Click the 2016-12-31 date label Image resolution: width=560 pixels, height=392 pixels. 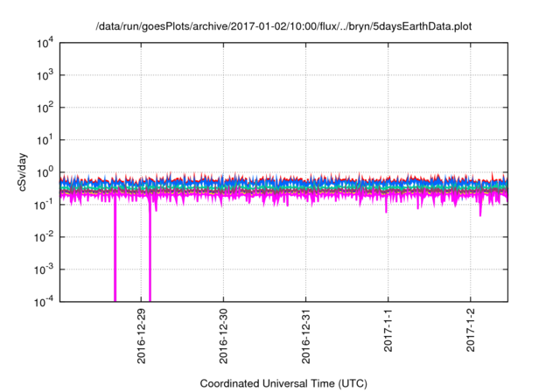(x=305, y=336)
